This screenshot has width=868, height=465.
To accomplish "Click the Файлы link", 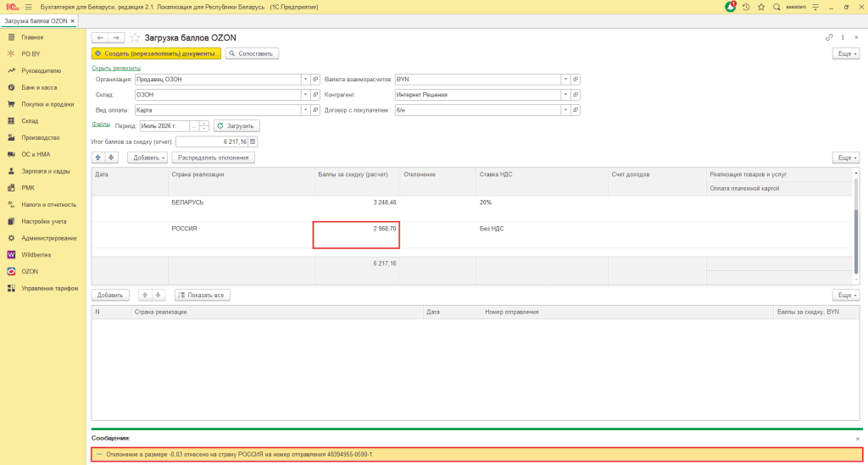I will point(101,125).
